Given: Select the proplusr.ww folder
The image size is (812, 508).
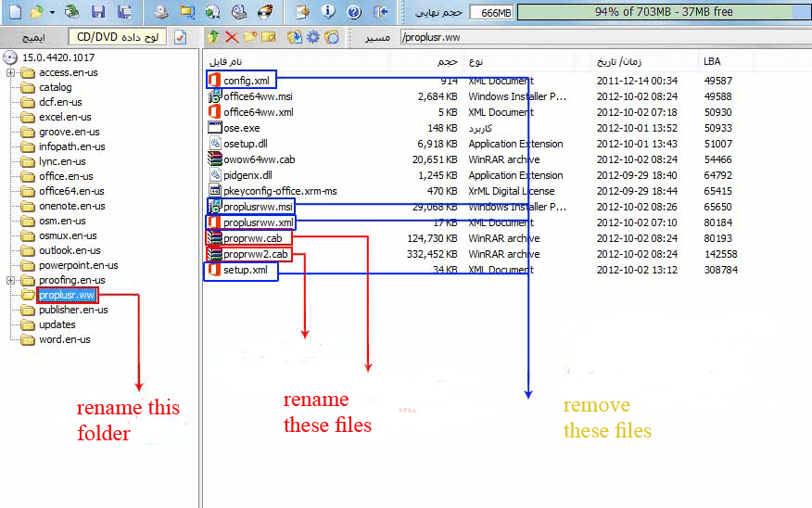Looking at the screenshot, I should click(x=67, y=295).
